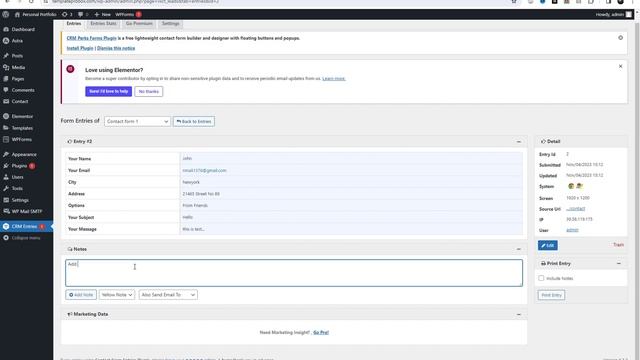Switch to the Entries Stats tab
Image resolution: width=640 pixels, height=360 pixels.
coord(103,24)
